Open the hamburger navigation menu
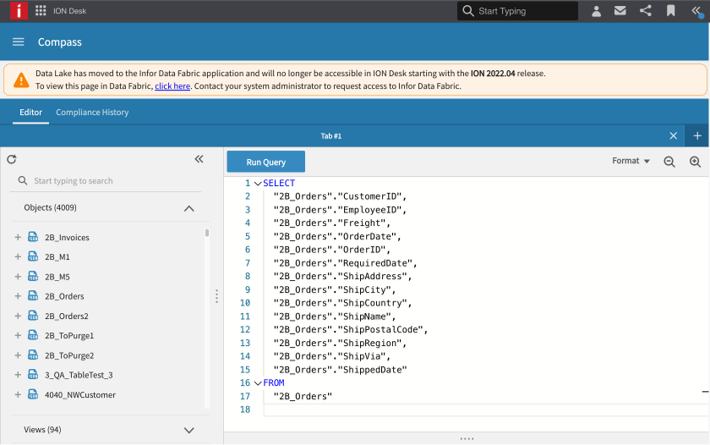Viewport: 710px width, 445px height. pyautogui.click(x=18, y=42)
